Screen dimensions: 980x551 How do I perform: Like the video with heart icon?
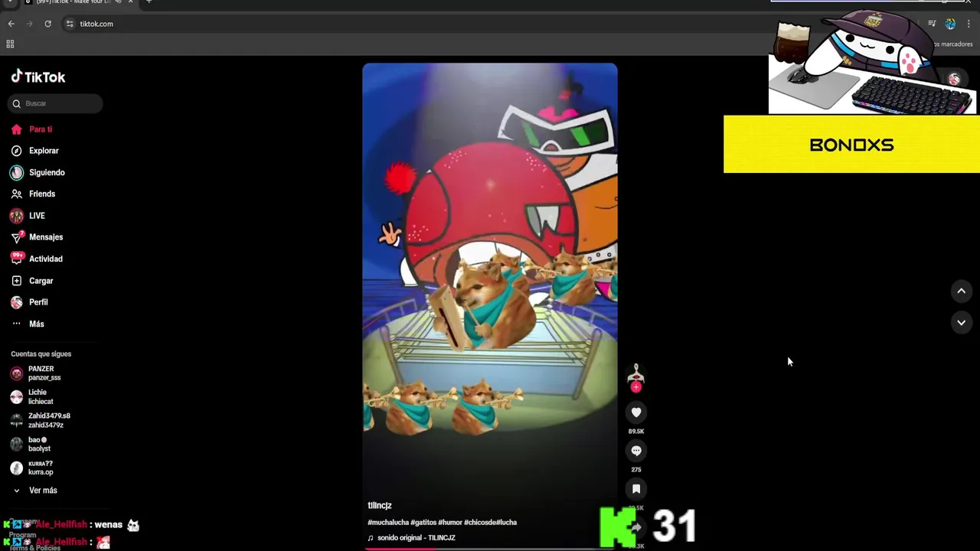pos(636,412)
